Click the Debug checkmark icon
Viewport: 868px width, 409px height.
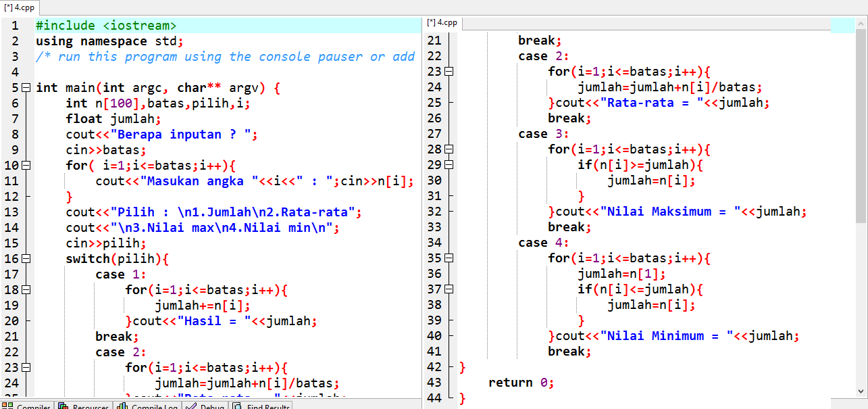[x=190, y=405]
